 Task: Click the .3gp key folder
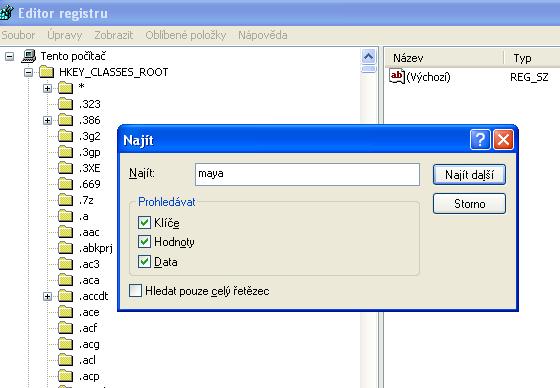pos(65,152)
